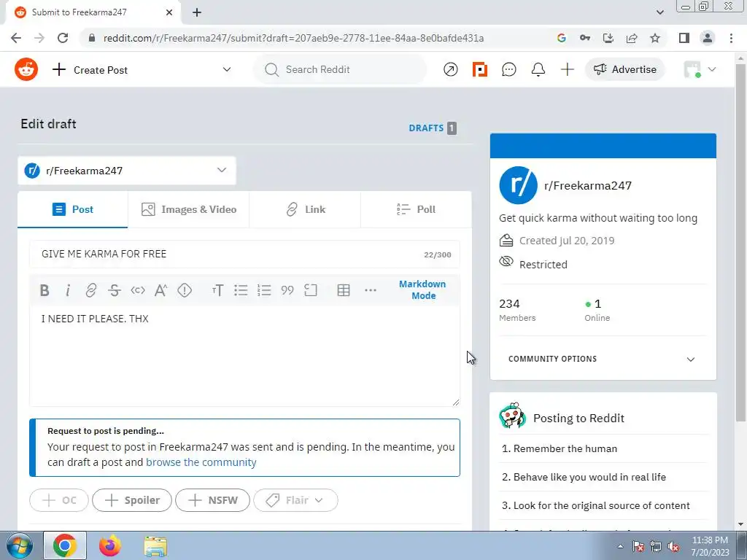Bookmark this page with star icon

click(x=656, y=38)
